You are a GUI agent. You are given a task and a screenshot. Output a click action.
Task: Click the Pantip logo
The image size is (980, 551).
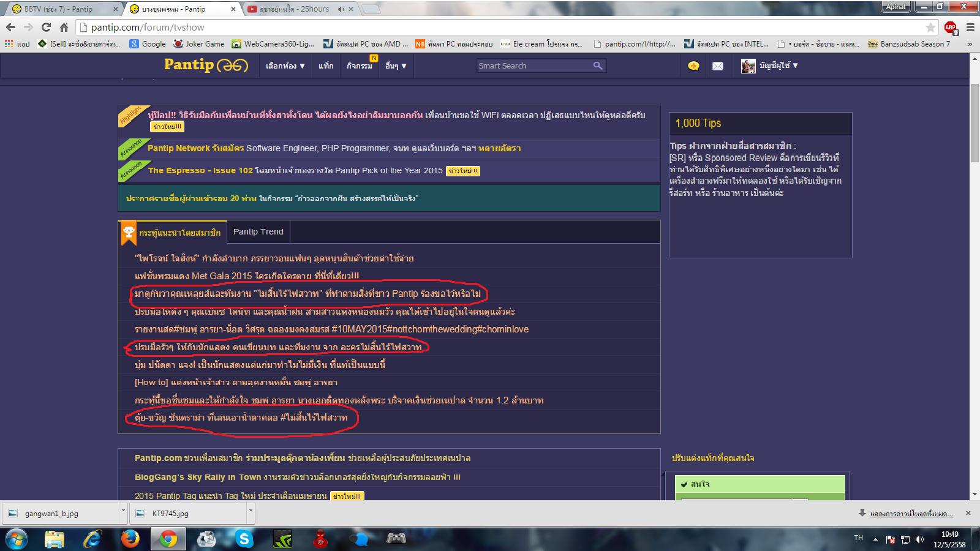click(206, 65)
